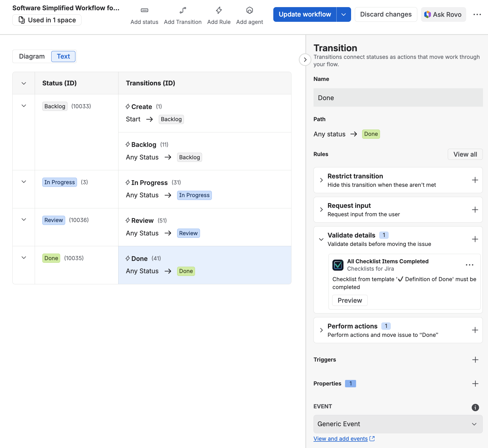This screenshot has height=448, width=488.
Task: Collapse the Backlog status row
Action: [24, 106]
